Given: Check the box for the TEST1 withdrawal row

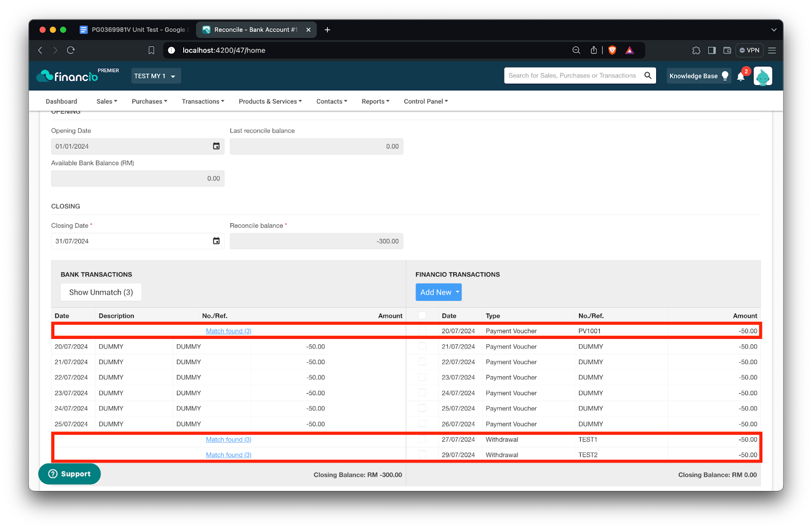Looking at the screenshot, I should click(x=422, y=439).
